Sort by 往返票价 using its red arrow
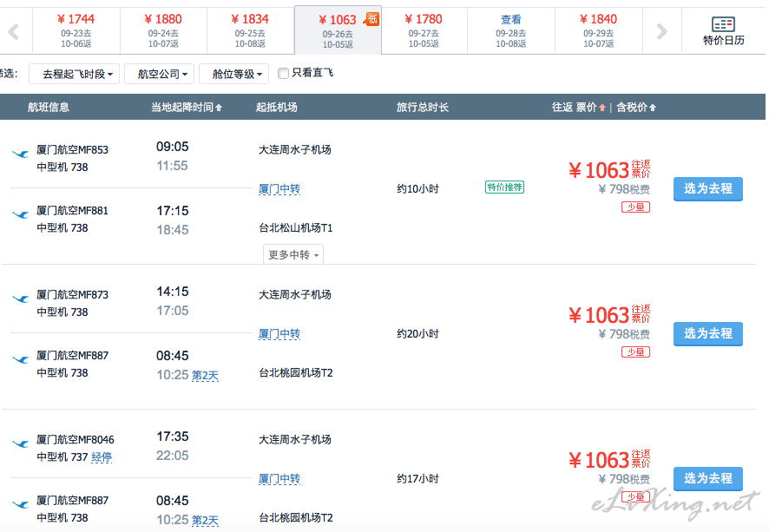Image resolution: width=769 pixels, height=532 pixels. [602, 108]
